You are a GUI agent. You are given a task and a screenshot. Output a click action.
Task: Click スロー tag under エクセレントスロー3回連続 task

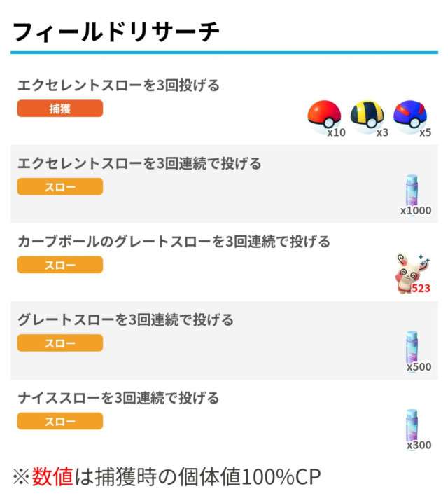coord(60,186)
